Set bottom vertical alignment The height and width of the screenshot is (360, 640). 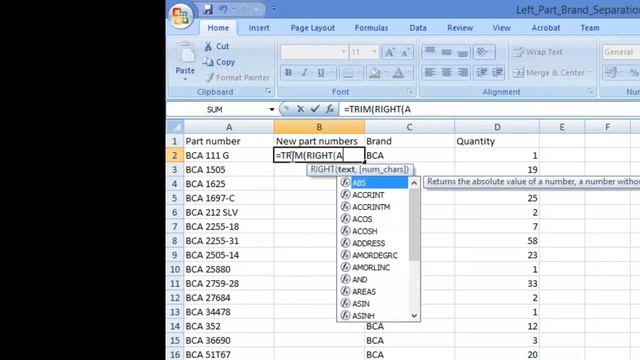coord(463,52)
